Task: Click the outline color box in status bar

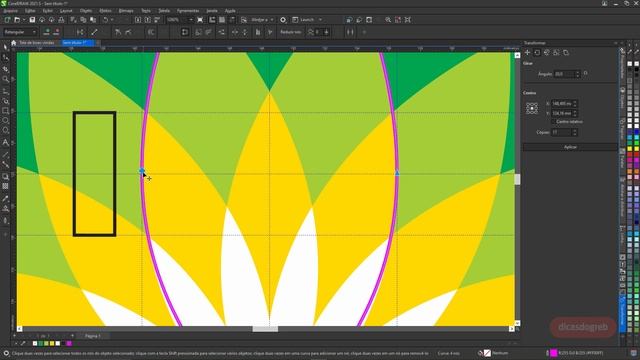Action: [554, 353]
